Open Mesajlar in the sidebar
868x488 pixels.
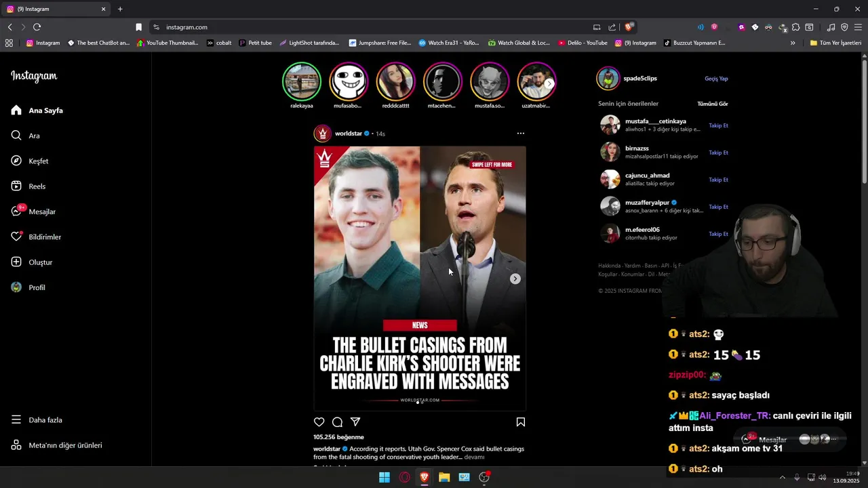pos(33,211)
